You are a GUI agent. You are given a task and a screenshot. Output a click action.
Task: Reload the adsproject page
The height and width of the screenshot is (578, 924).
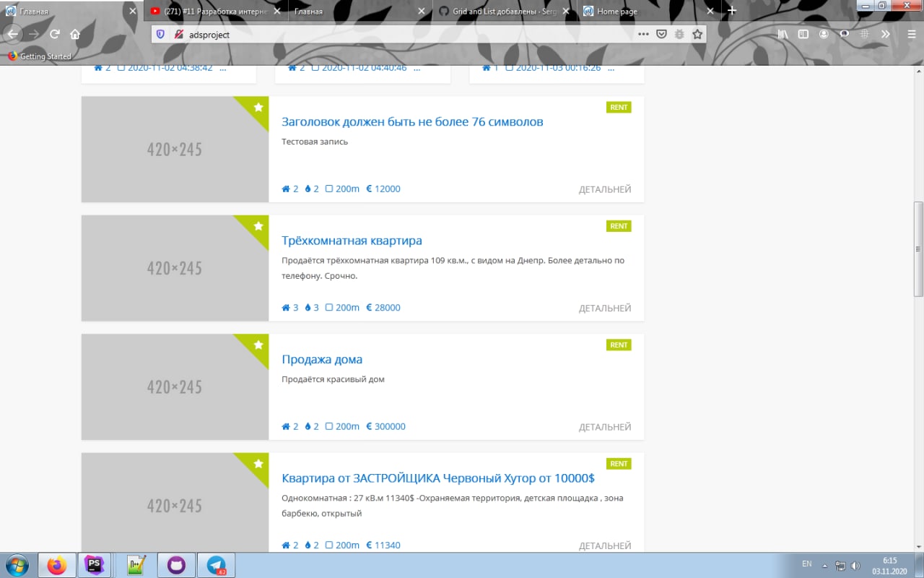tap(54, 34)
